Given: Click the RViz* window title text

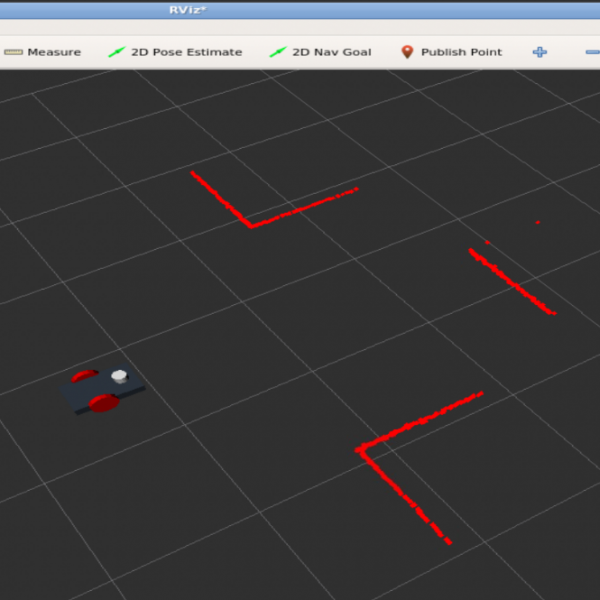Looking at the screenshot, I should 188,10.
